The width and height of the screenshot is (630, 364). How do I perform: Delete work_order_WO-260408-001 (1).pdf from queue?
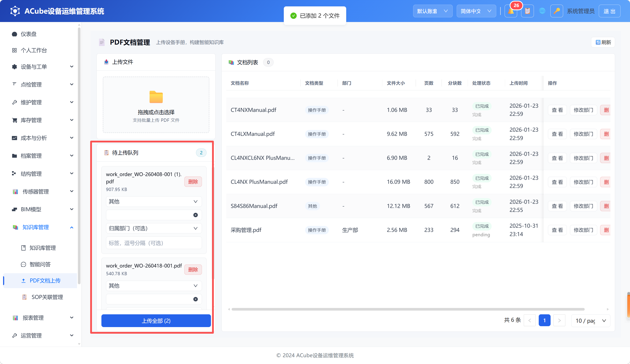coord(193,182)
